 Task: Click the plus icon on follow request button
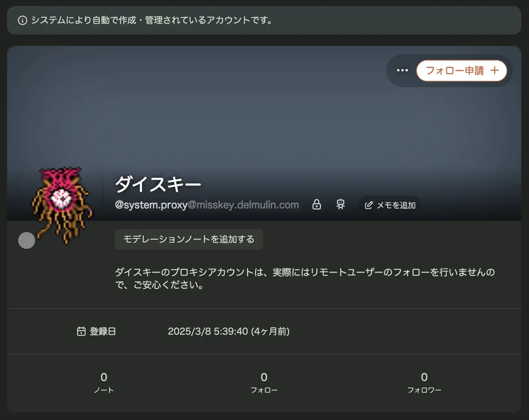(495, 71)
